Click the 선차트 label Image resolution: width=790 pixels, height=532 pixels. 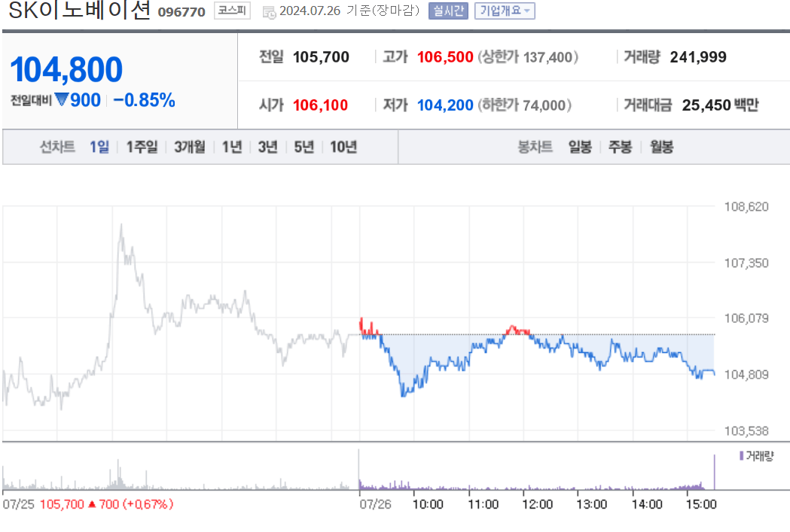(57, 147)
